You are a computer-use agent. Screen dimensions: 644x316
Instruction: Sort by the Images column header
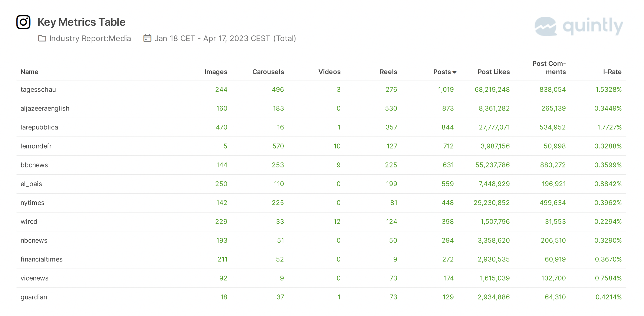pyautogui.click(x=216, y=72)
